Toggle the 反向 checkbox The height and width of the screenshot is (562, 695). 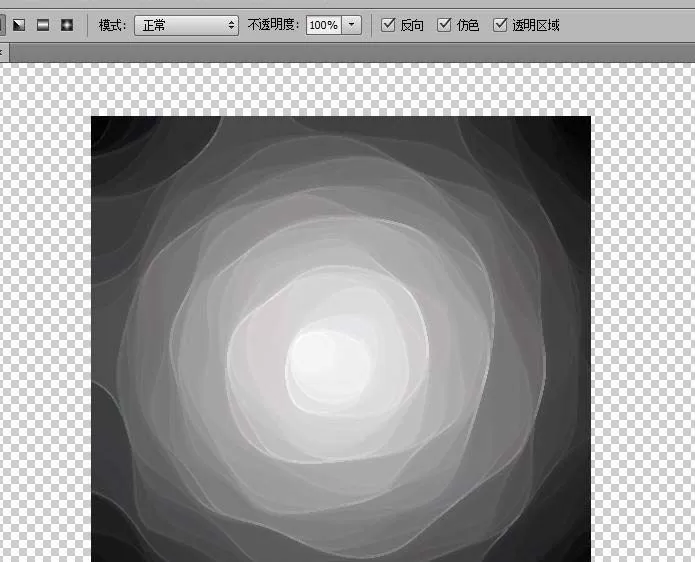click(388, 25)
